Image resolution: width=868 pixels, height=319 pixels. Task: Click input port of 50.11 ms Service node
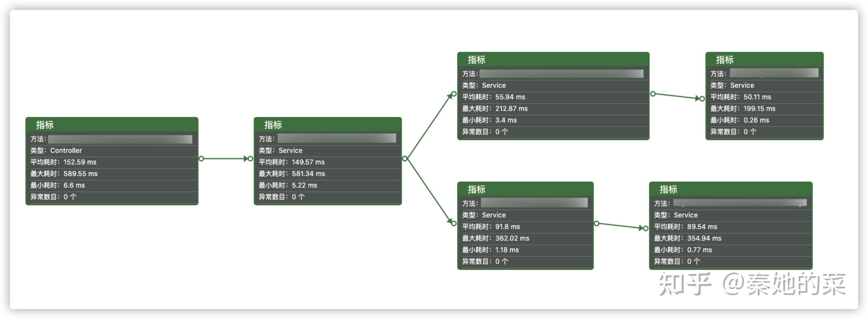pos(702,99)
